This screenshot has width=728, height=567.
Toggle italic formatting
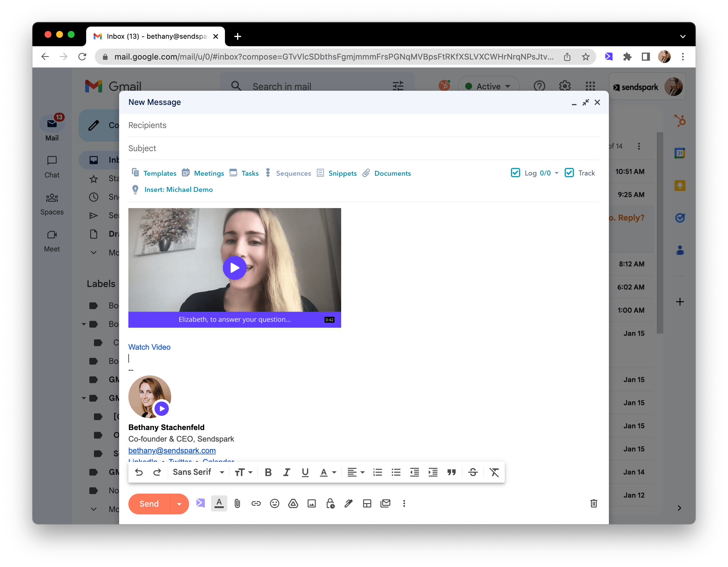(x=287, y=472)
